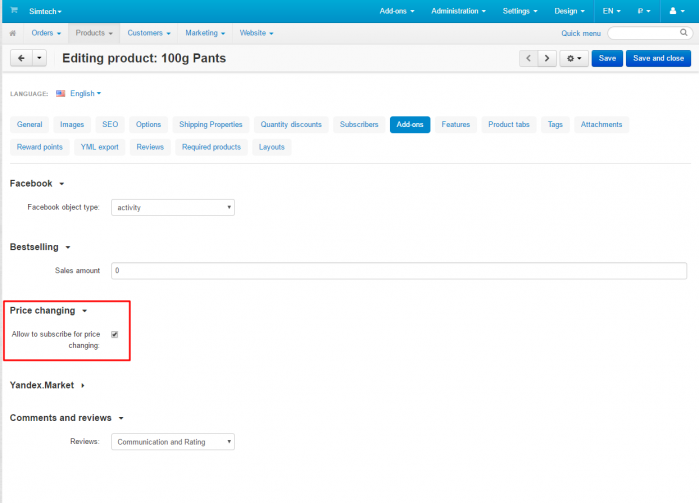Open the Products menu
The image size is (700, 503).
[94, 33]
